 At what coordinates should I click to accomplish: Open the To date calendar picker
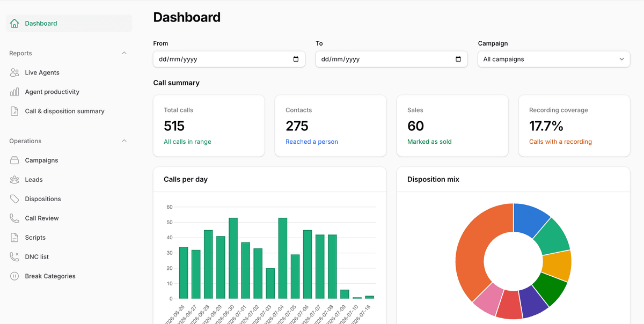(x=458, y=59)
